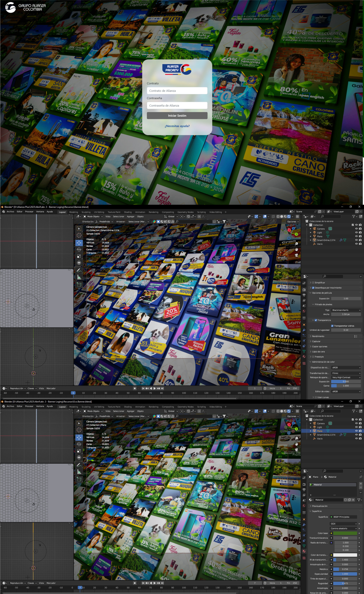Remove material slot with the minus button

[x=360, y=487]
